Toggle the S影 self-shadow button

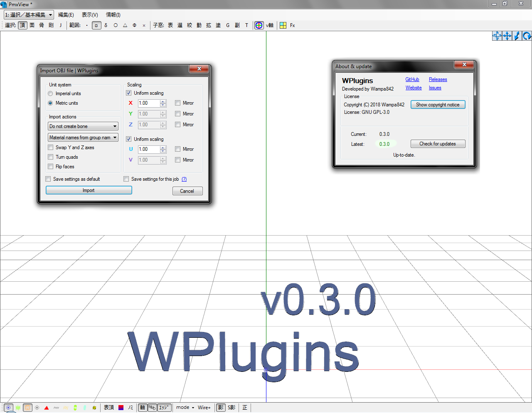click(232, 408)
